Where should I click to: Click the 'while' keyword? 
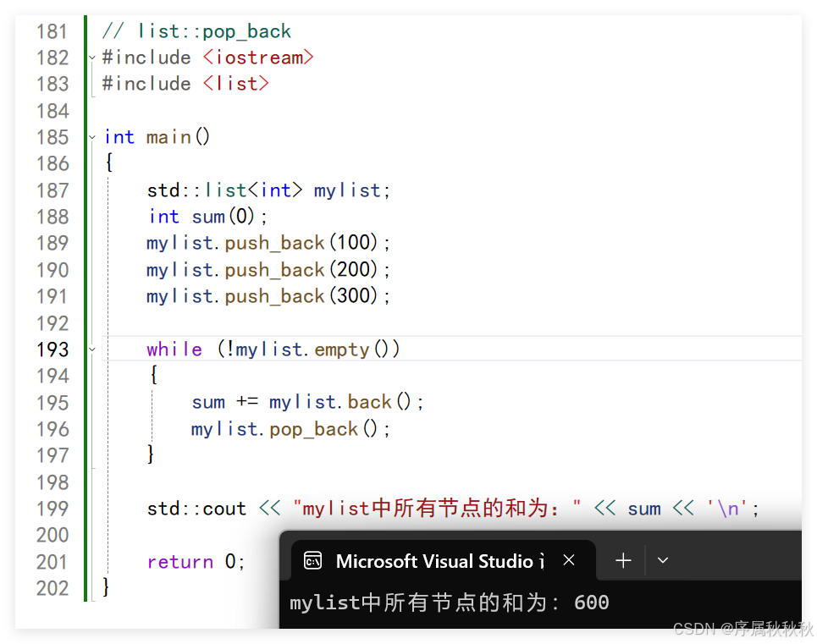174,350
